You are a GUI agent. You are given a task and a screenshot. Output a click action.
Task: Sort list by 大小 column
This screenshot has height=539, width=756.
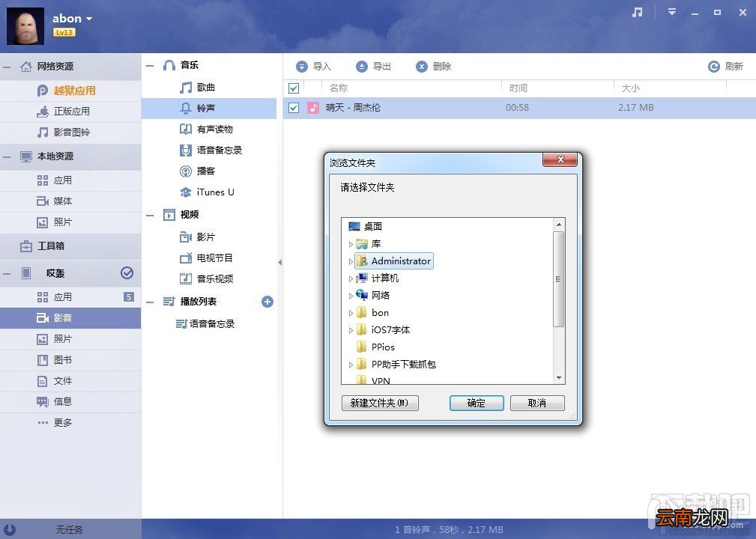pyautogui.click(x=670, y=88)
